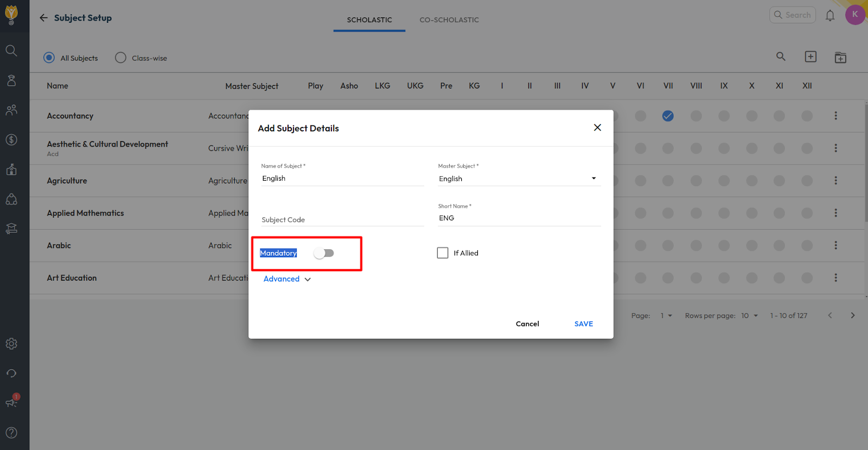Open the help question mark icon
Image resolution: width=868 pixels, height=450 pixels.
tap(11, 433)
